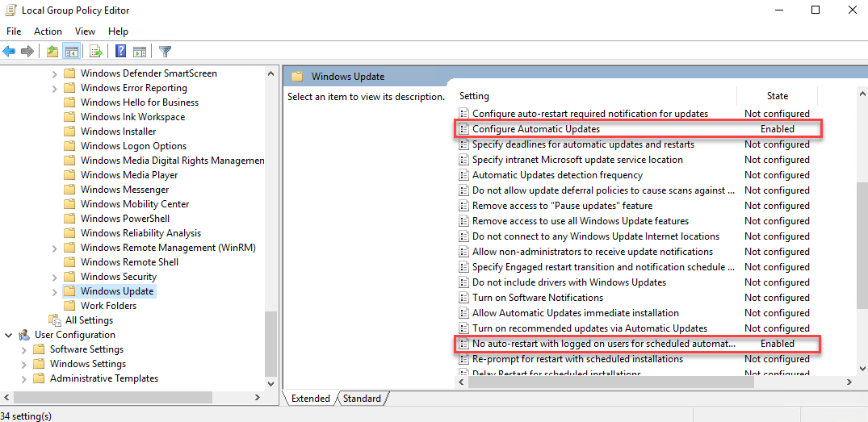Select Windows Reliability Analysis tree item

pyautogui.click(x=141, y=233)
